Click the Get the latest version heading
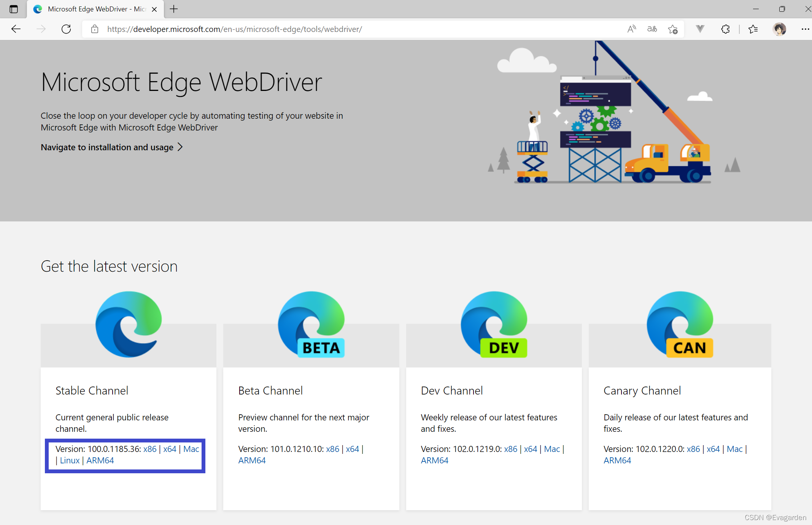Image resolution: width=812 pixels, height=525 pixels. click(x=109, y=266)
